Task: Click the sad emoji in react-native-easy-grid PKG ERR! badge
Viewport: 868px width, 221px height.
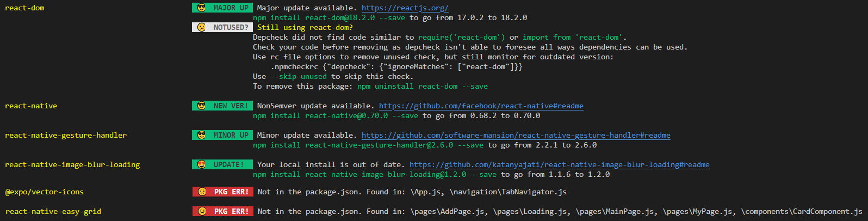Action: [202, 211]
